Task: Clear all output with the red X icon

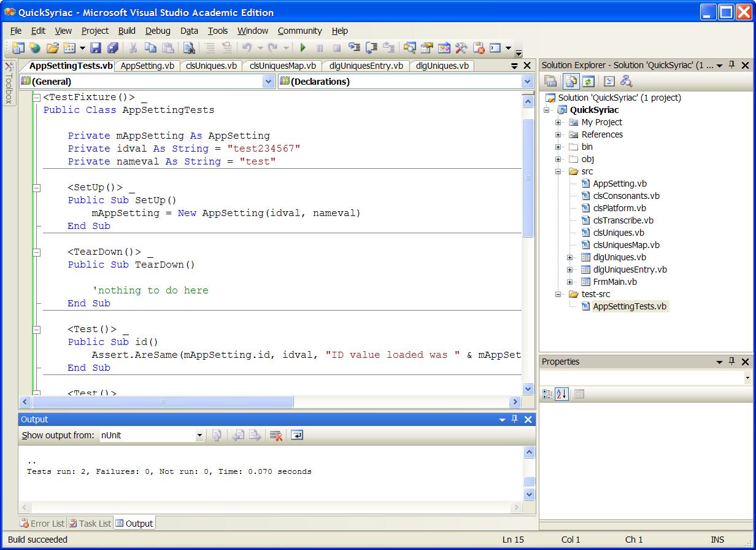Action: (276, 435)
